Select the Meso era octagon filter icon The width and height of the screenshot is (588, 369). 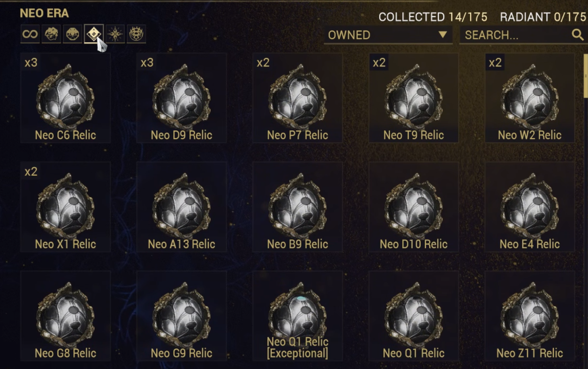point(73,34)
